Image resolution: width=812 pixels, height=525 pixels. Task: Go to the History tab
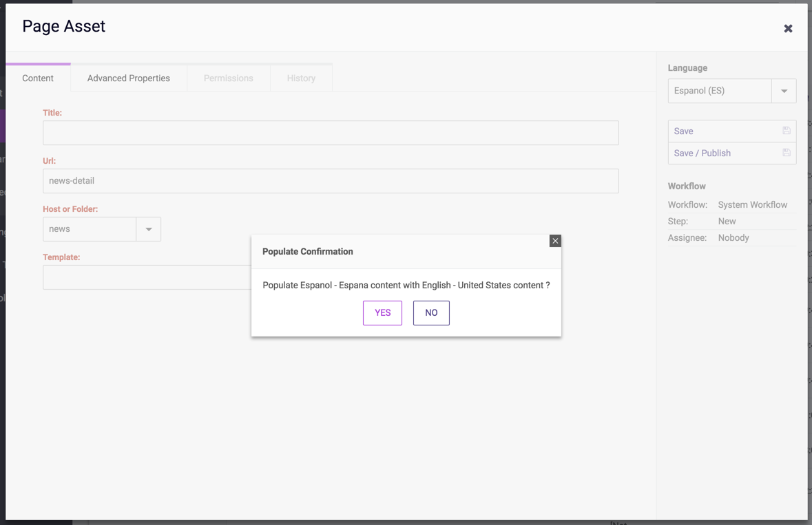(x=301, y=78)
